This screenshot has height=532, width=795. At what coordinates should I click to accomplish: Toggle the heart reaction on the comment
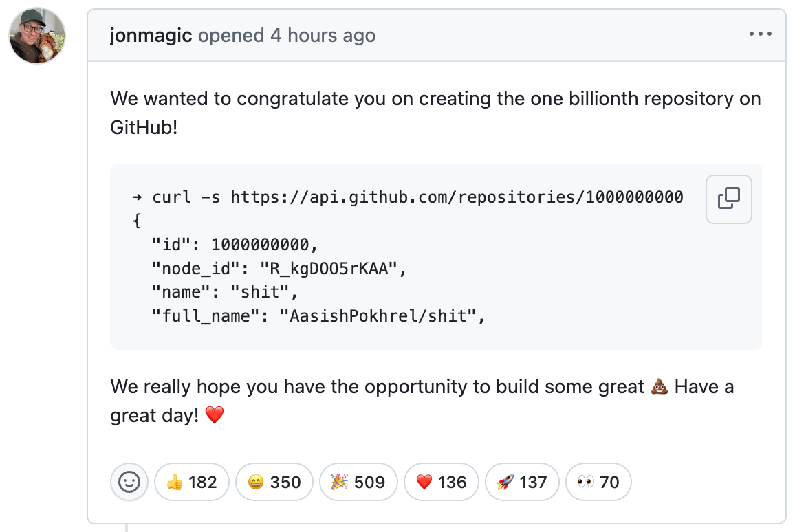click(x=442, y=482)
